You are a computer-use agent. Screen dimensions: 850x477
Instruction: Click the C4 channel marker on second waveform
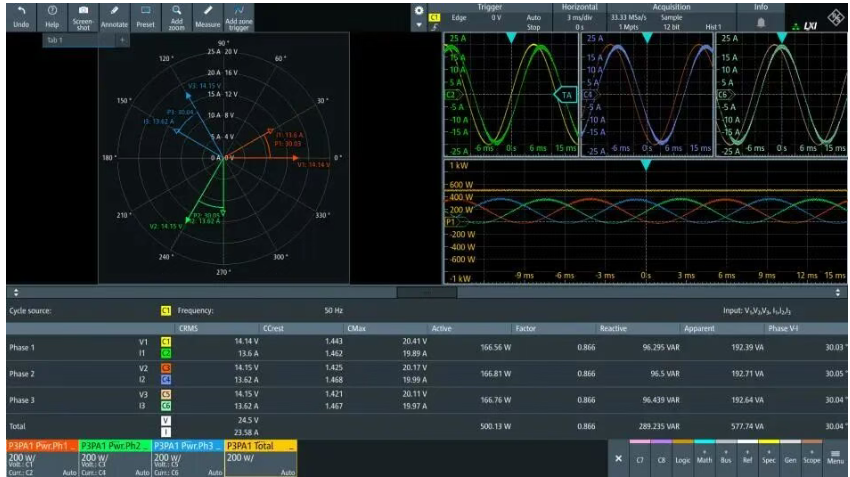pyautogui.click(x=589, y=95)
